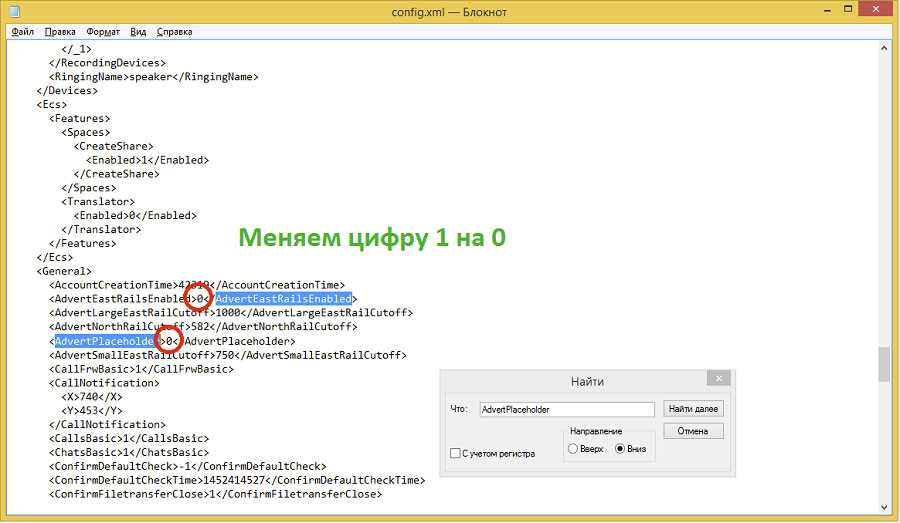Select the 'Вниз' direction radio button

coord(620,449)
